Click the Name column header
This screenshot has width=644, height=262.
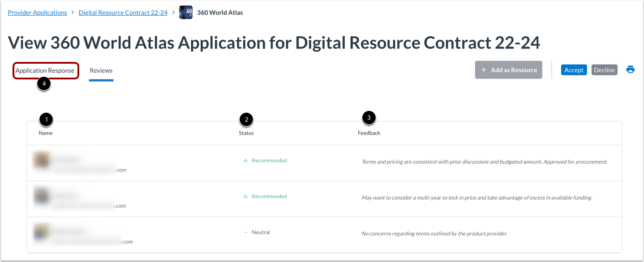tap(46, 133)
